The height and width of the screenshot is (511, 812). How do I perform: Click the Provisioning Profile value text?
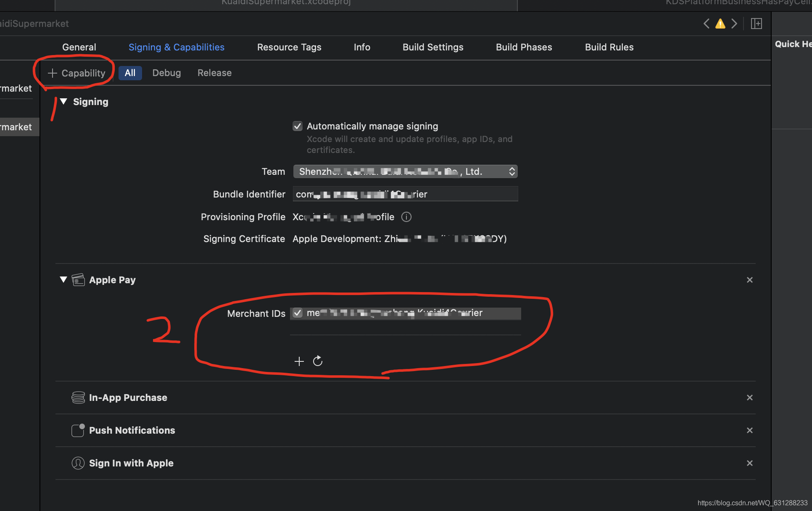pyautogui.click(x=343, y=217)
